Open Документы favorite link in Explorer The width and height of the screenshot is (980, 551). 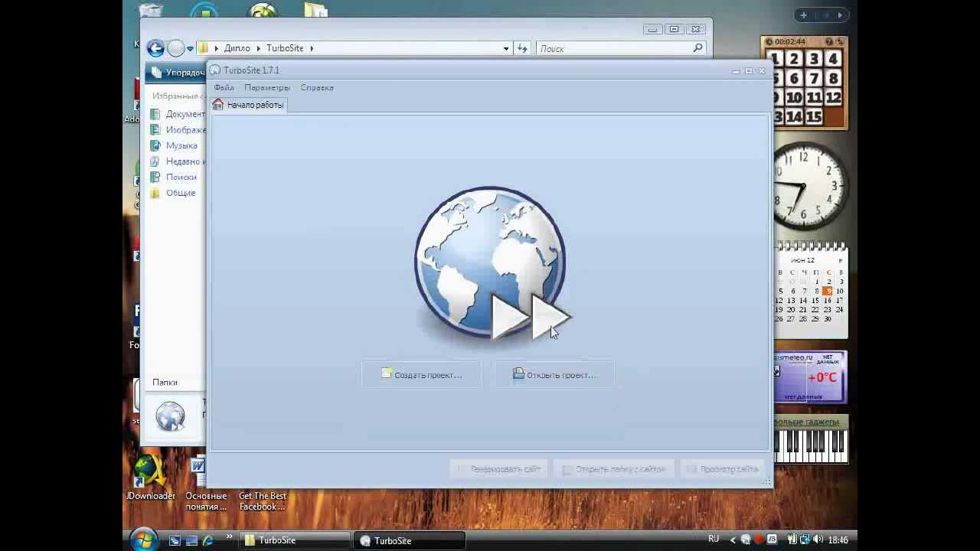click(x=185, y=114)
